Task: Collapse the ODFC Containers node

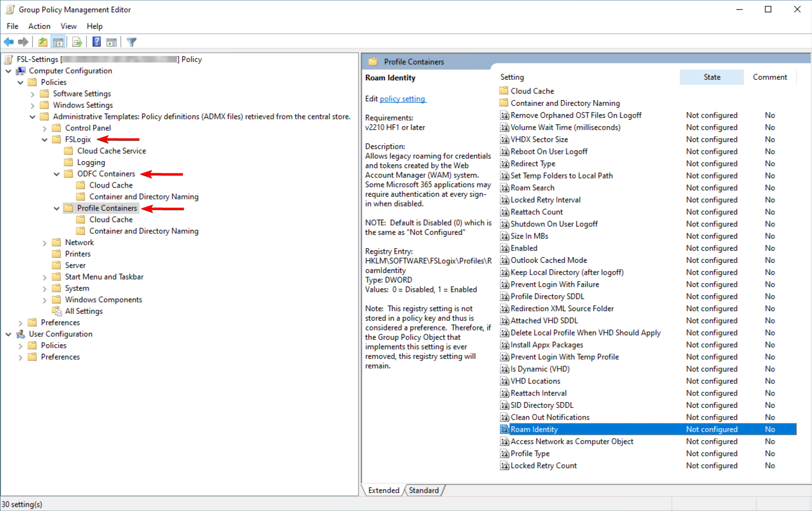Action: pos(56,174)
